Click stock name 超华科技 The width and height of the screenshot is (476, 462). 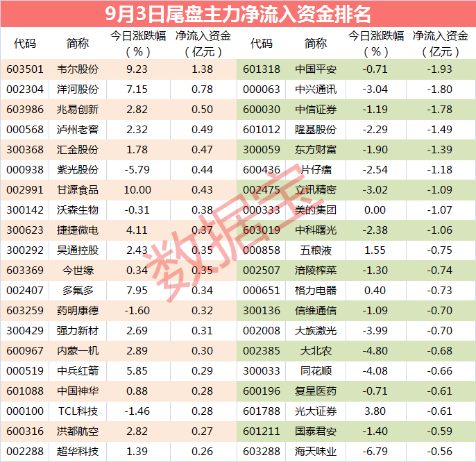[78, 452]
